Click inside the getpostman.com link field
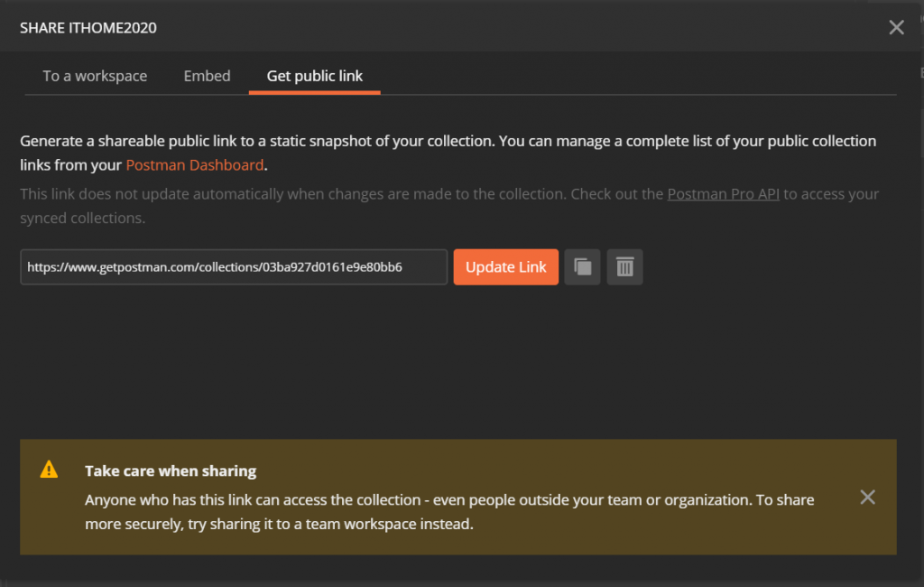The image size is (924, 587). [x=233, y=267]
